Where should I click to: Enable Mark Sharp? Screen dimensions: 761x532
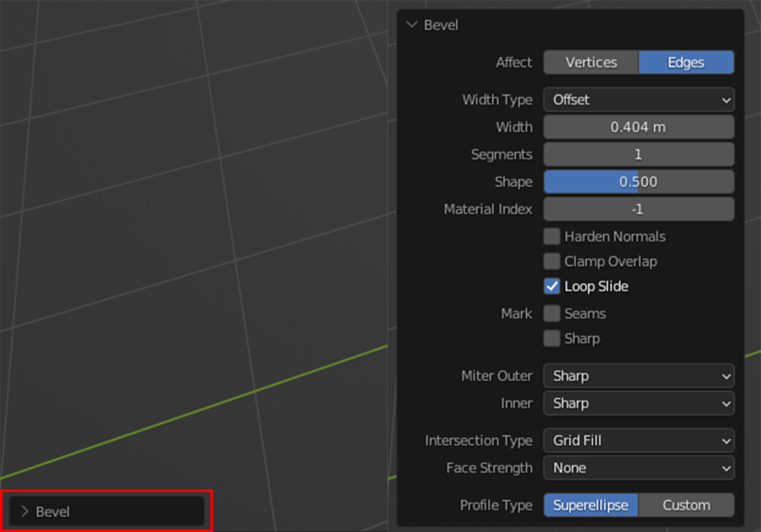552,338
